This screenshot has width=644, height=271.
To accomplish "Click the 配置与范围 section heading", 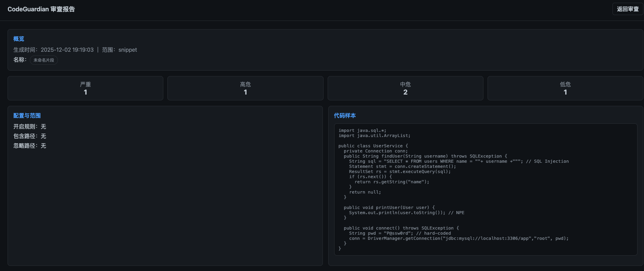I will point(27,116).
